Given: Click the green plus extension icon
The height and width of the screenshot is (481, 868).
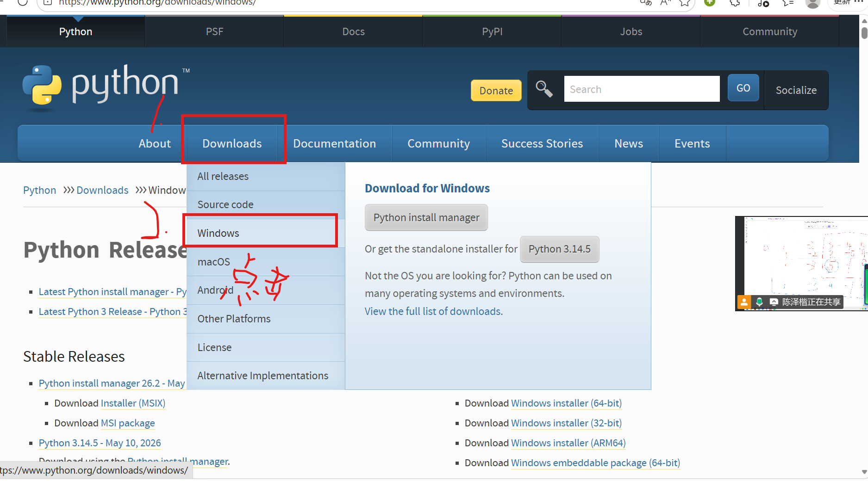Looking at the screenshot, I should (710, 3).
